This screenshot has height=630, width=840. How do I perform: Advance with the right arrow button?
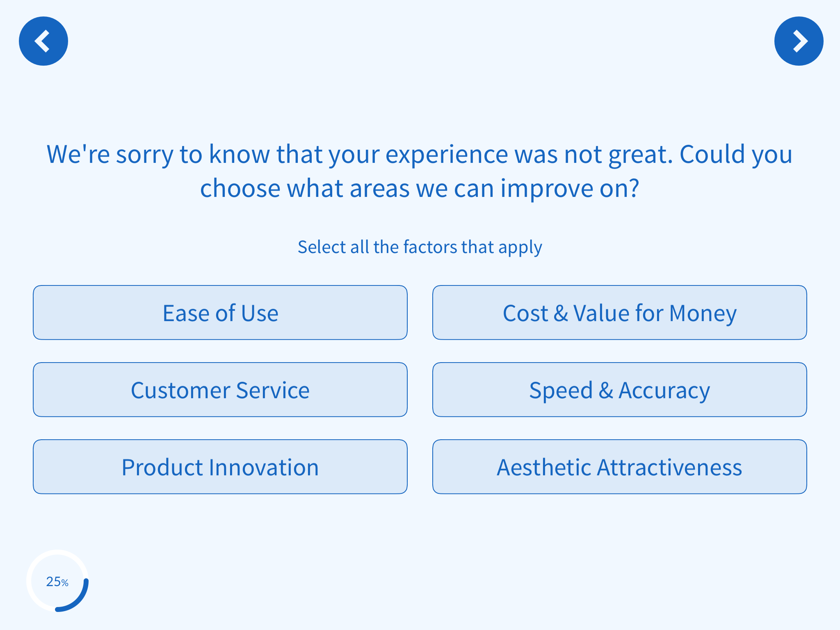(799, 41)
